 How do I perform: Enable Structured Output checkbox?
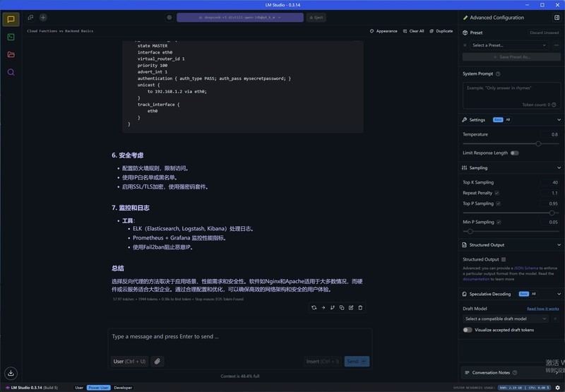[x=504, y=259]
